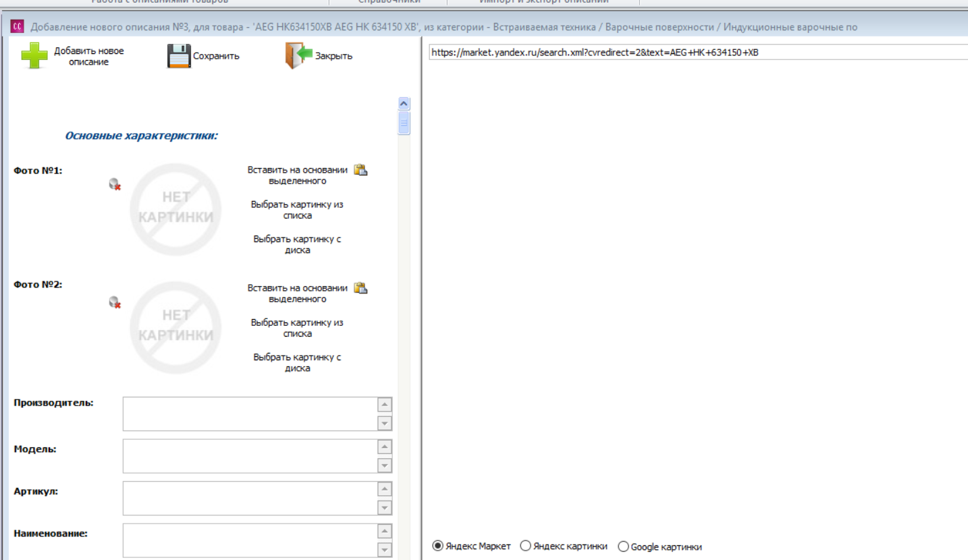Click up arrow in Артикул field
The width and height of the screenshot is (968, 560).
[384, 490]
